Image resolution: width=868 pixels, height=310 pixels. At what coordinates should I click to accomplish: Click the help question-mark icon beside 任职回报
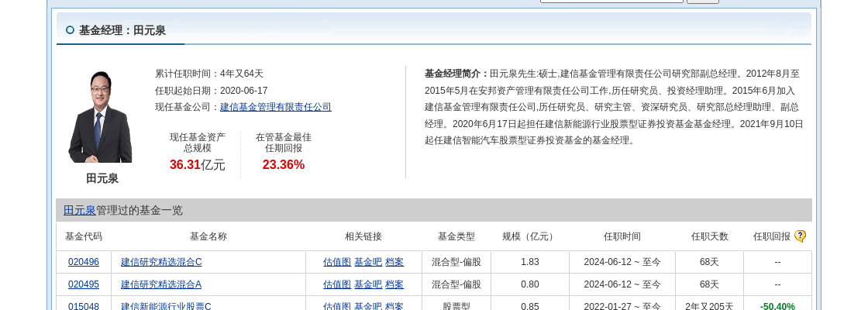coord(800,236)
